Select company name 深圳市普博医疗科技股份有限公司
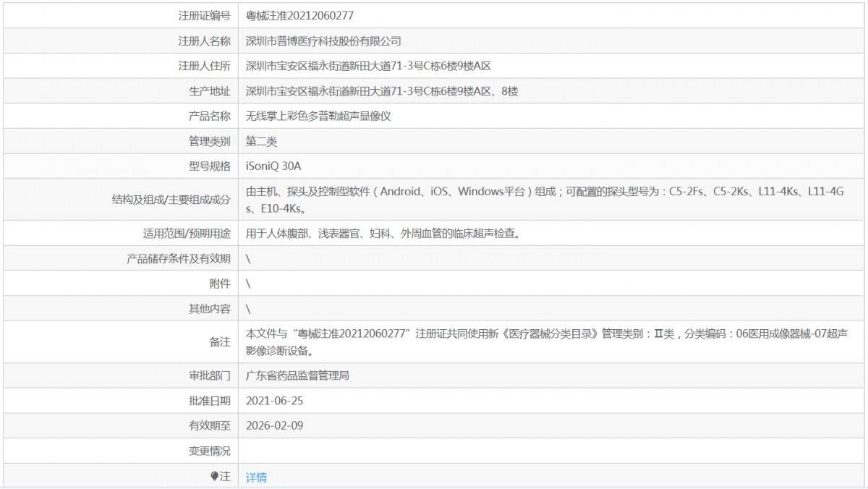Image resolution: width=868 pixels, height=489 pixels. (323, 41)
